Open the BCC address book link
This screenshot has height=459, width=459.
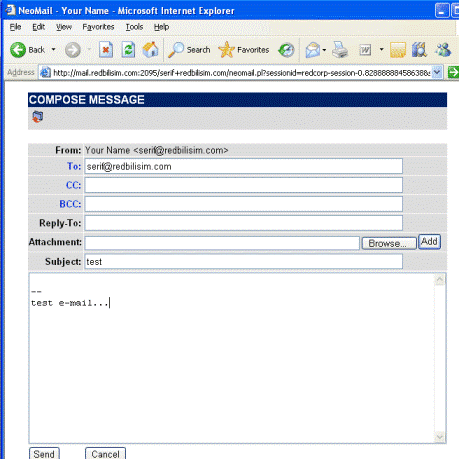(70, 204)
